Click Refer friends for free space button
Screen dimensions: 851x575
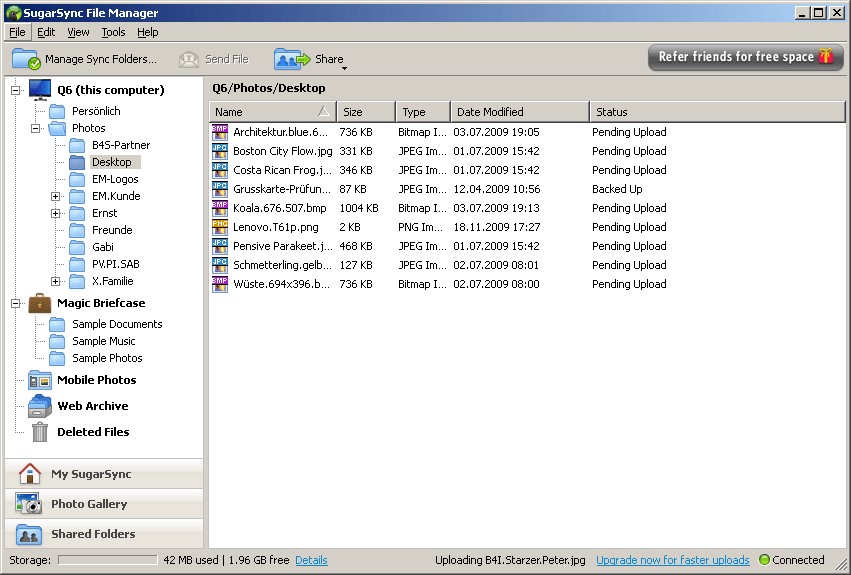tap(745, 57)
